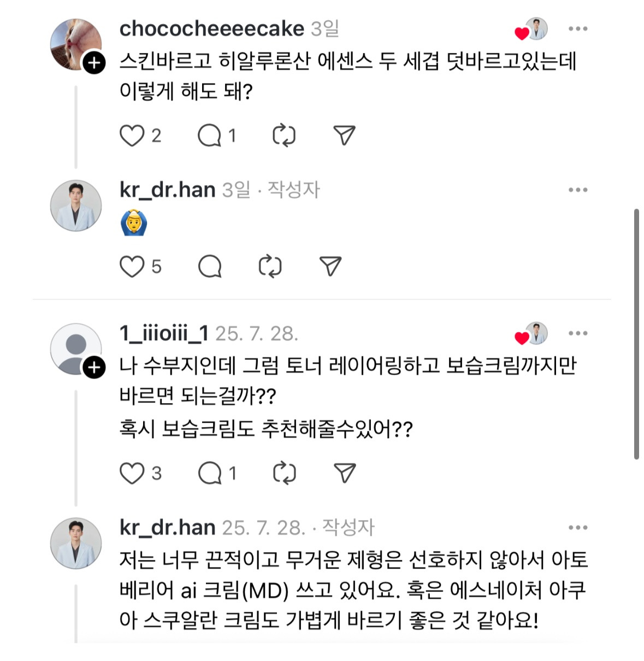Viewport: 644px width, 661px height.
Task: Follow 1_iiioiii_1 via plus badge
Action: click(x=94, y=368)
